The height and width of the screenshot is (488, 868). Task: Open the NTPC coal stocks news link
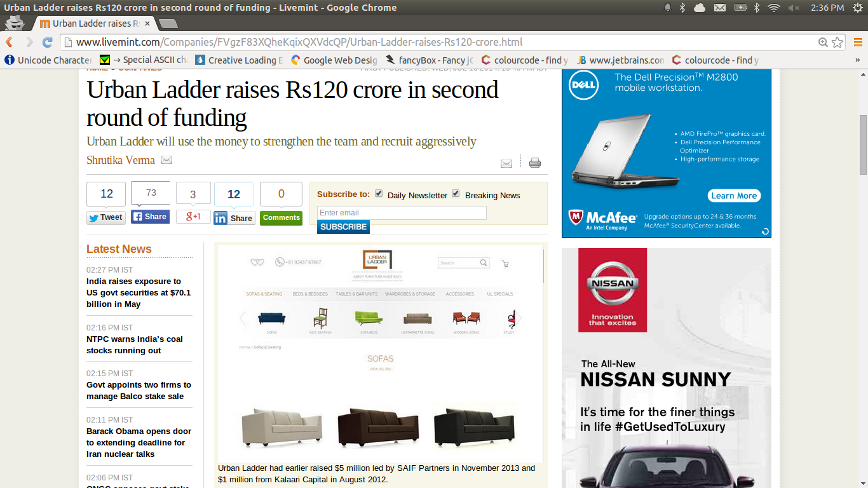click(x=135, y=345)
